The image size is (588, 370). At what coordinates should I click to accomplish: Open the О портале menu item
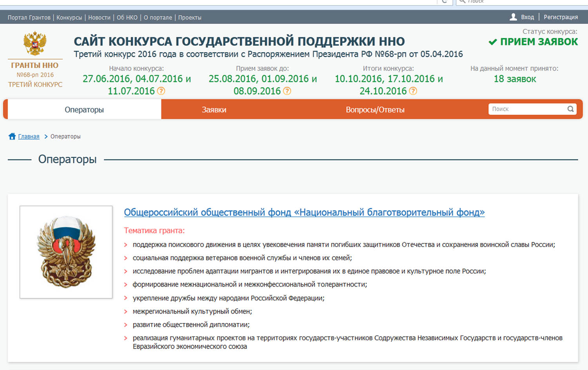[158, 18]
